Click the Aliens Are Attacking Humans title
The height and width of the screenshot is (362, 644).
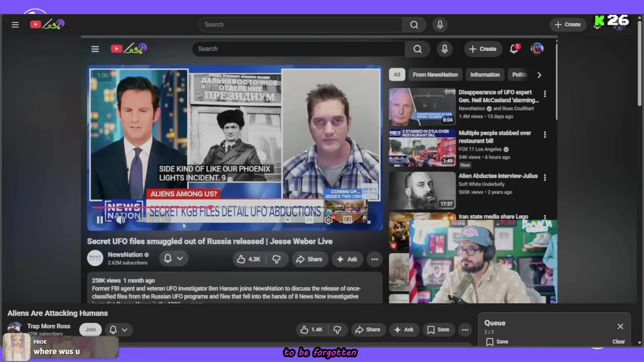pos(58,313)
